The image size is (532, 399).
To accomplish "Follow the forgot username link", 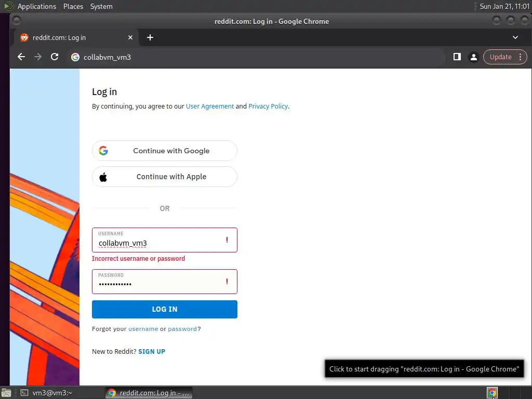I will [143, 329].
